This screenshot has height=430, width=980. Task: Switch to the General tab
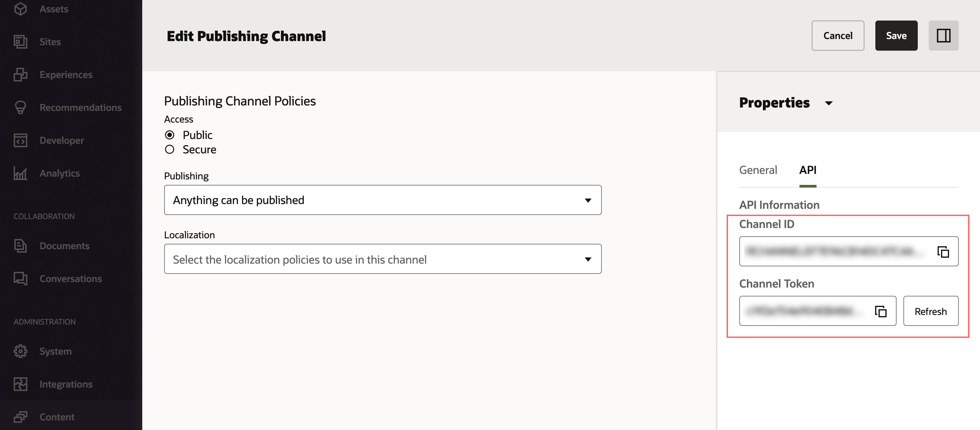(x=758, y=170)
